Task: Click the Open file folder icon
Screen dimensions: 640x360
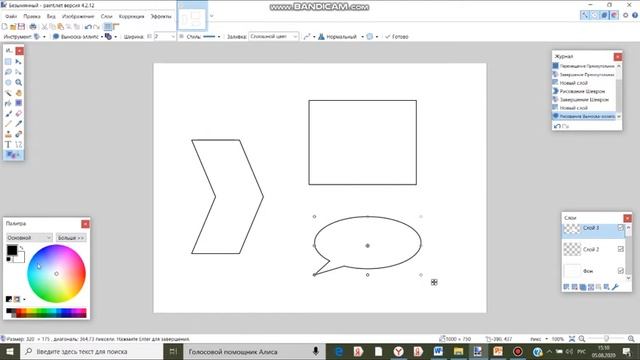Action: (13, 27)
